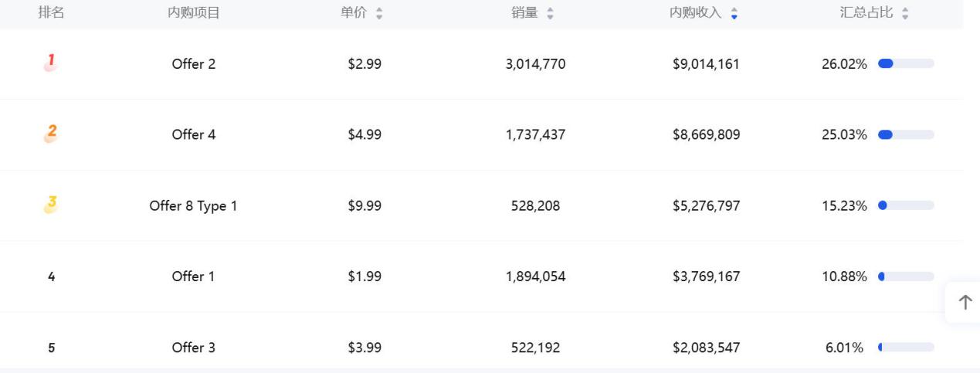Toggle sort on 内购收入 column

(x=734, y=13)
